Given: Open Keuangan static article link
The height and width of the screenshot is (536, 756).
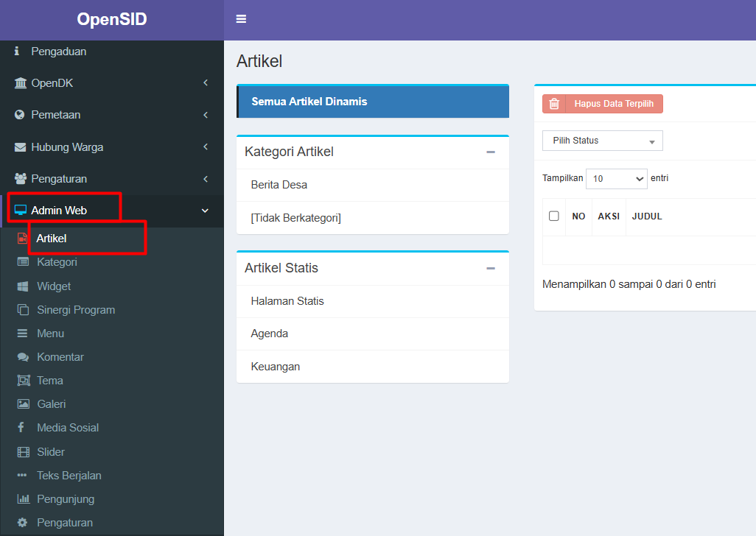Looking at the screenshot, I should pyautogui.click(x=373, y=367).
